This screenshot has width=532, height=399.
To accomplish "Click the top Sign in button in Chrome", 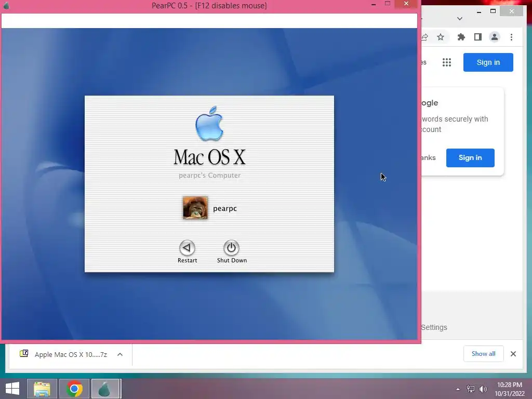I will click(x=488, y=62).
